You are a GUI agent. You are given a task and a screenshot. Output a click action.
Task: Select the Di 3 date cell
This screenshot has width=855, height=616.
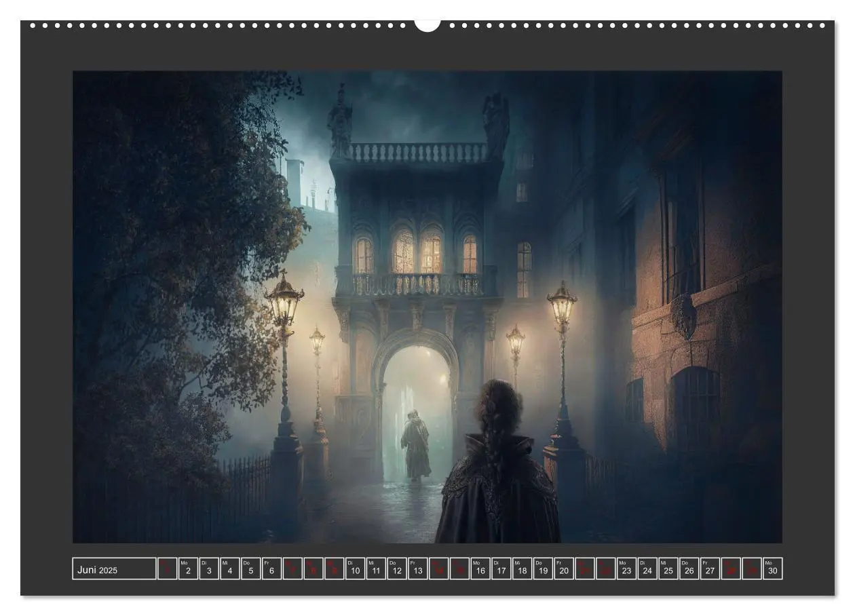(209, 569)
